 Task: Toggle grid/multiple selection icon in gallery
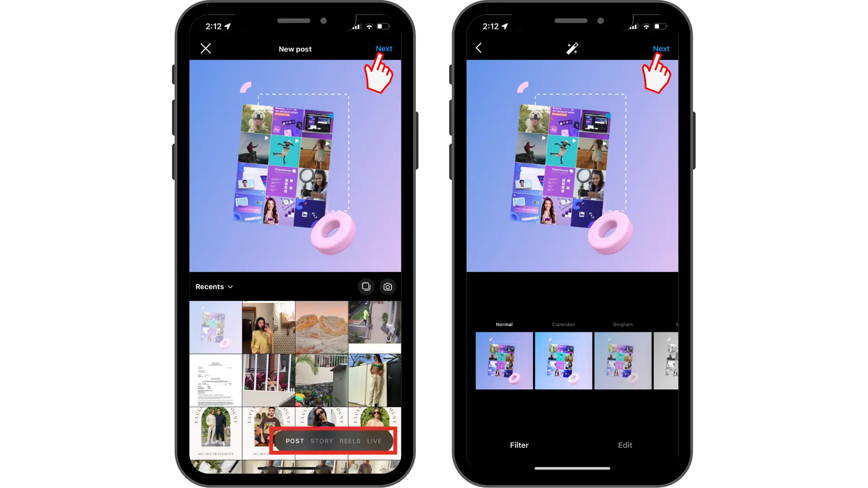[x=365, y=286]
